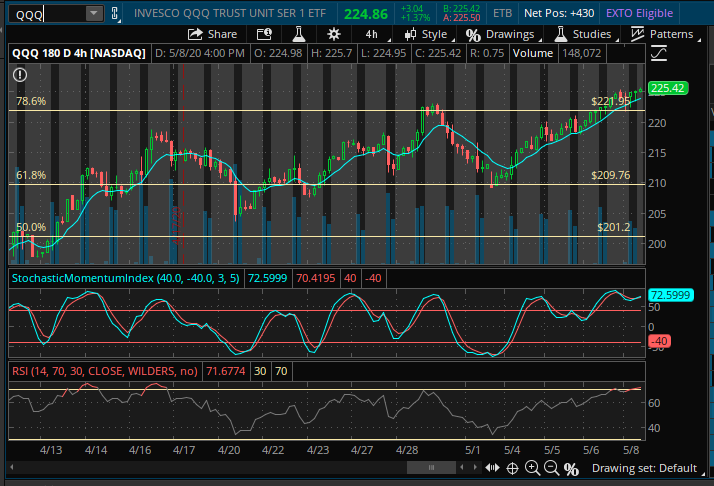
Task: Click the $201.2 Fibonacci price label
Action: click(x=613, y=227)
